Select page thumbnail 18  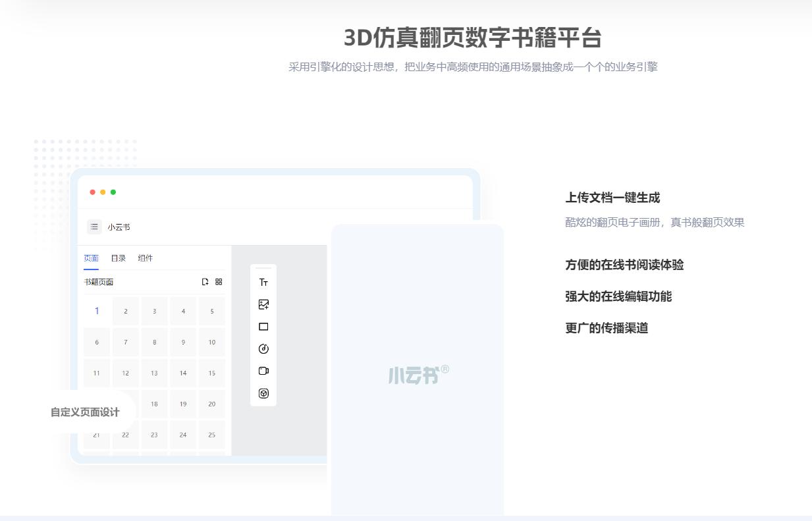(x=154, y=404)
